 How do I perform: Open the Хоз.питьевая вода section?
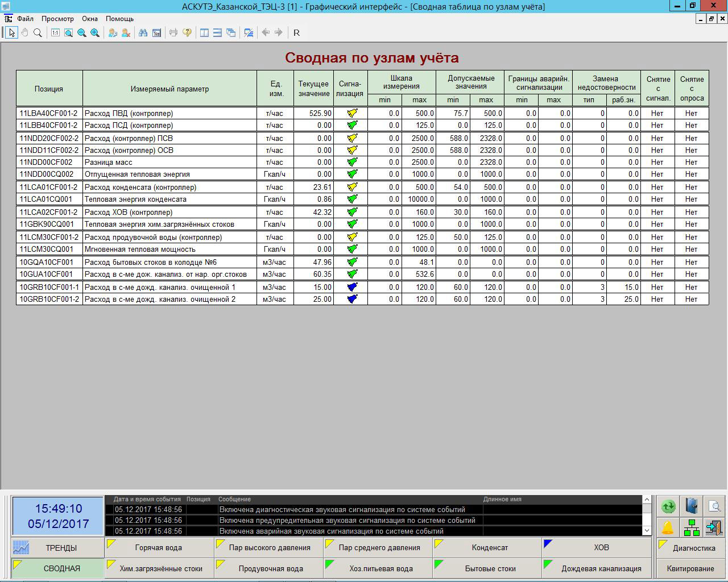(x=378, y=568)
